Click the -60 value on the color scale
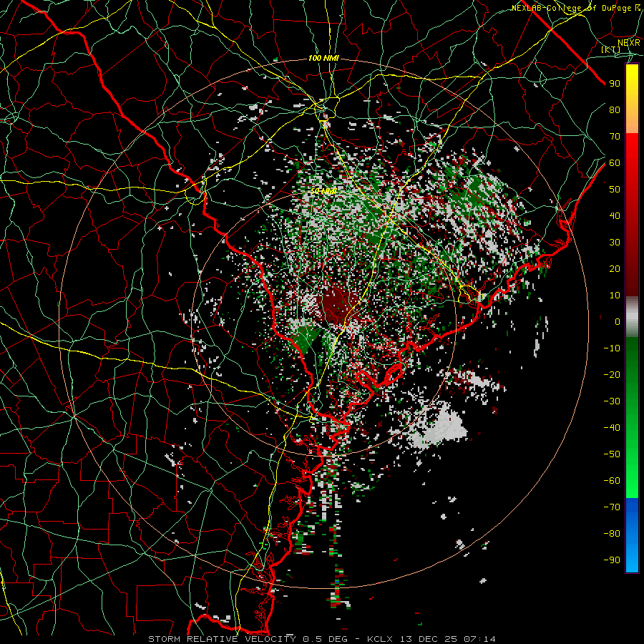Image resolution: width=644 pixels, height=644 pixels. tap(612, 481)
